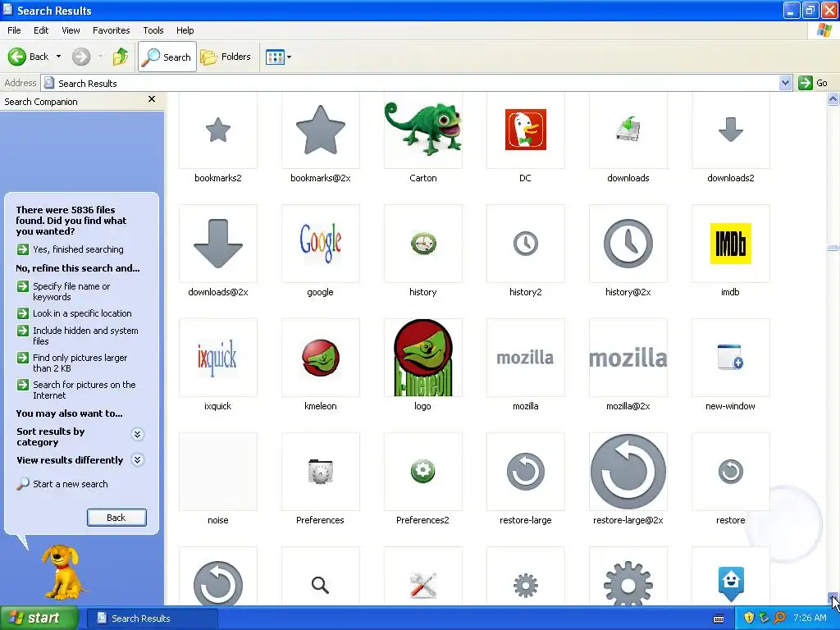Show the Folders pane
The image size is (840, 630).
coord(226,57)
